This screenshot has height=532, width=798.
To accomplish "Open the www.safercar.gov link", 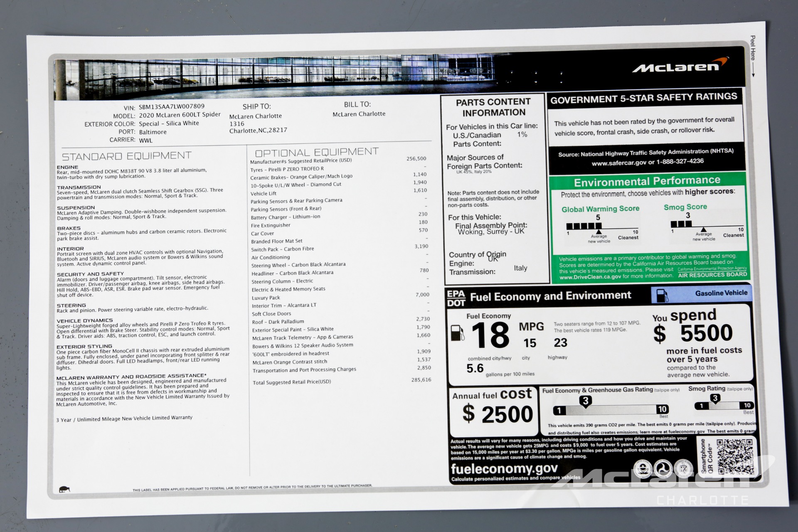I will coord(619,163).
